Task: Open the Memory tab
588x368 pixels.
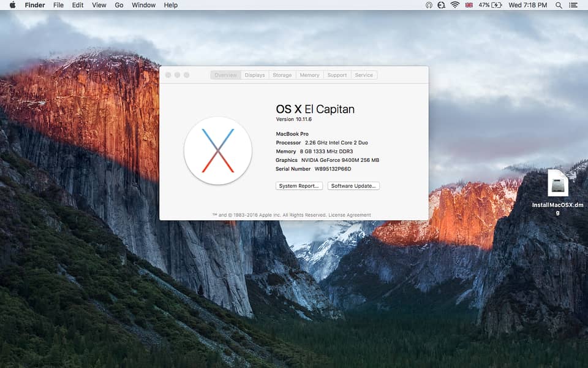Action: point(309,75)
